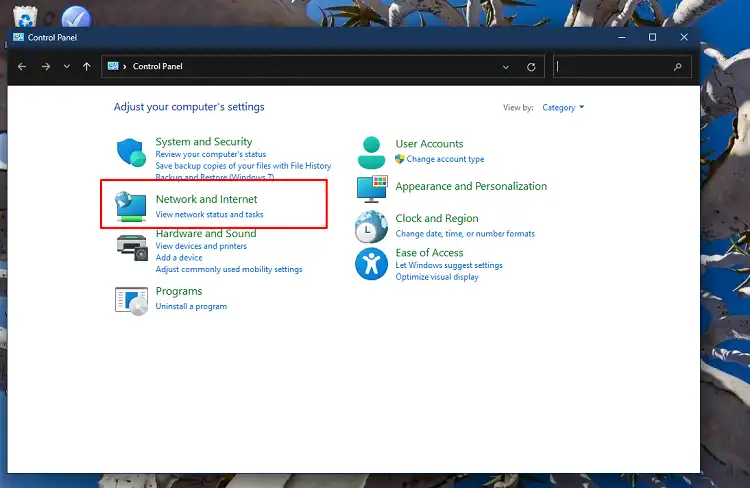Open the System and Security shield icon
This screenshot has height=488, width=750.
point(131,153)
